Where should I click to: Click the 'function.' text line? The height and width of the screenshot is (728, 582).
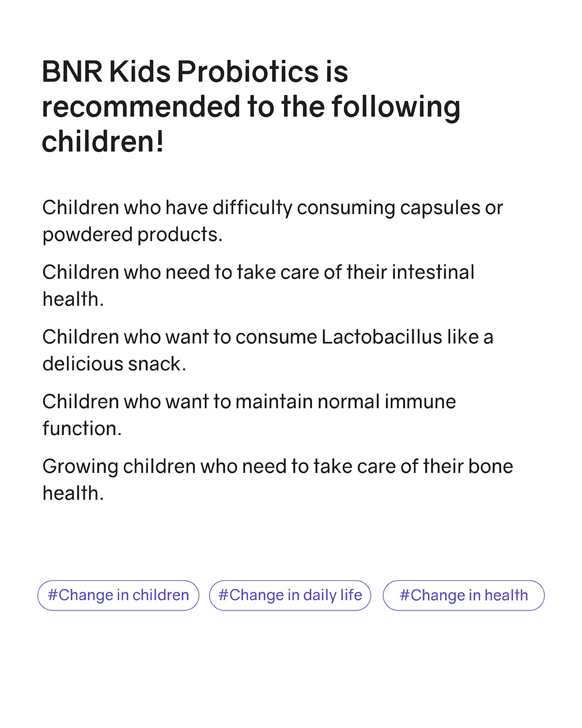82,429
